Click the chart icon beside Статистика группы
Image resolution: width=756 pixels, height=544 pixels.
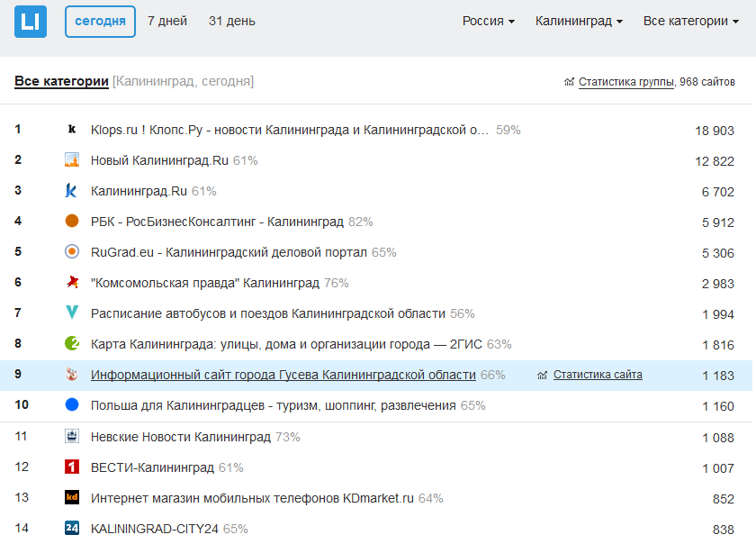569,82
